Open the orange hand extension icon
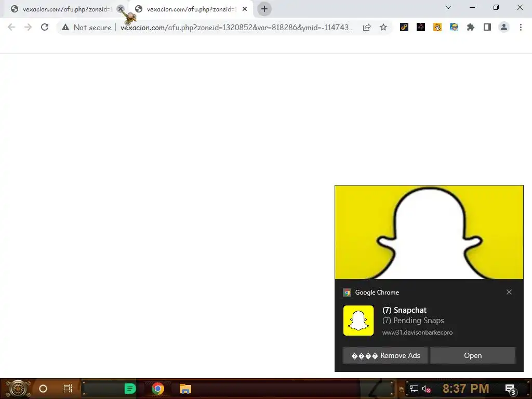The height and width of the screenshot is (399, 532). 437,27
